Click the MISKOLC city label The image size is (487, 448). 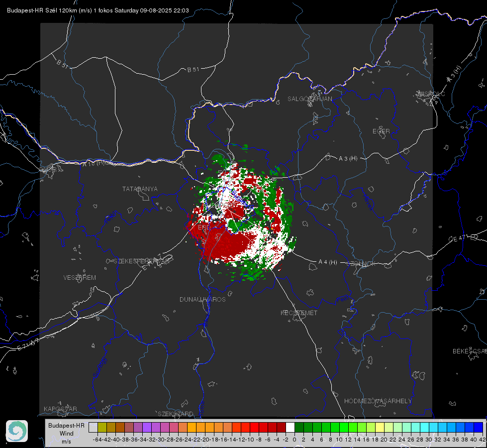point(431,94)
